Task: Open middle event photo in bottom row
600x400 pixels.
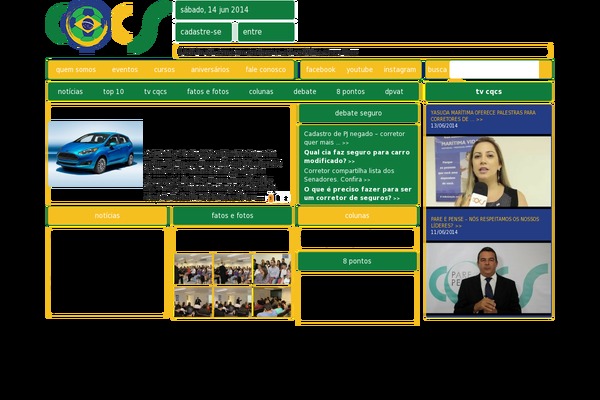Action: click(x=233, y=302)
